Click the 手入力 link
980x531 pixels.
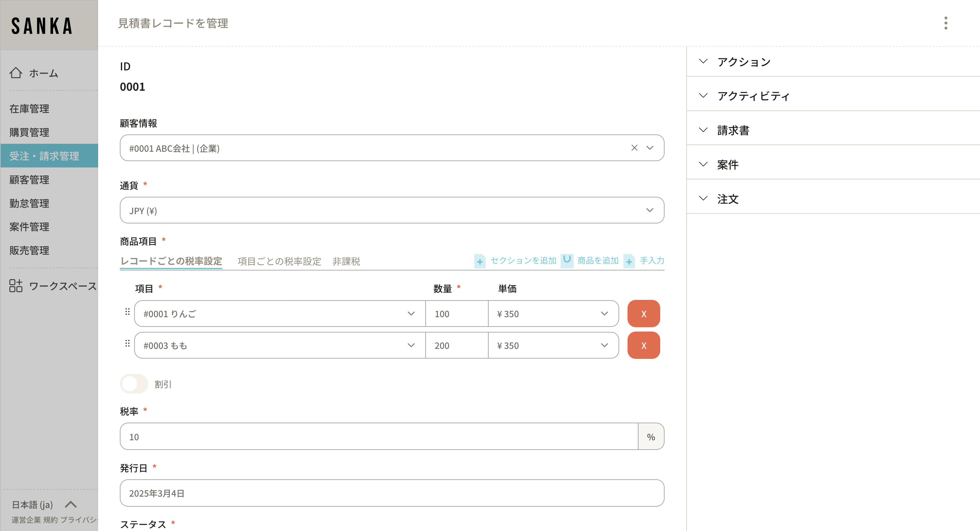652,261
